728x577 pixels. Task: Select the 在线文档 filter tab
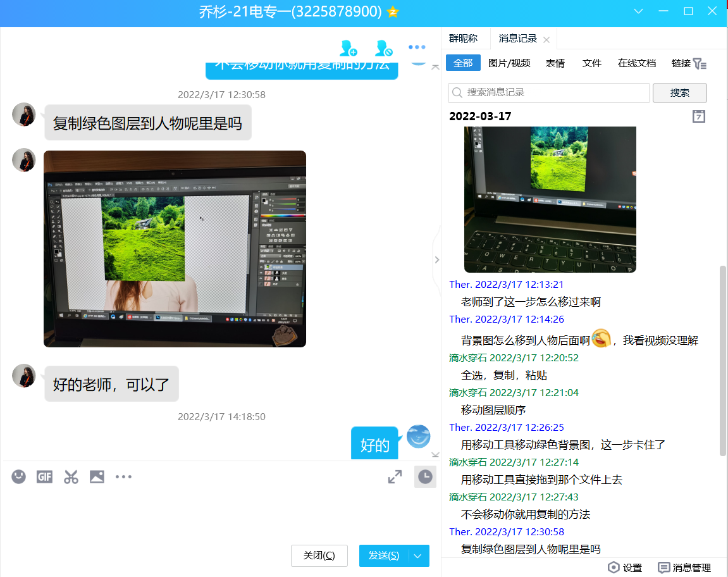[636, 63]
